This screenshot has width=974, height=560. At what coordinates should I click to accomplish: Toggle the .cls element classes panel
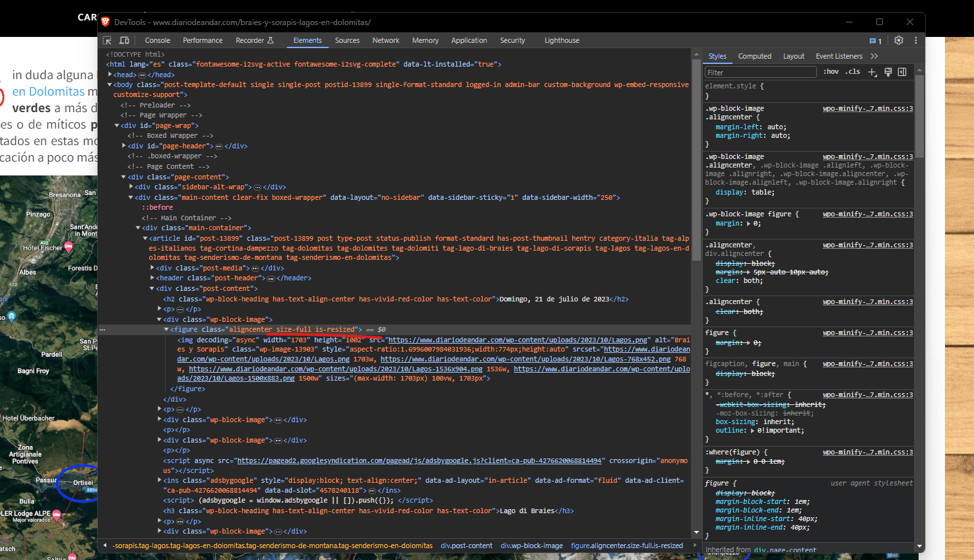coord(853,72)
